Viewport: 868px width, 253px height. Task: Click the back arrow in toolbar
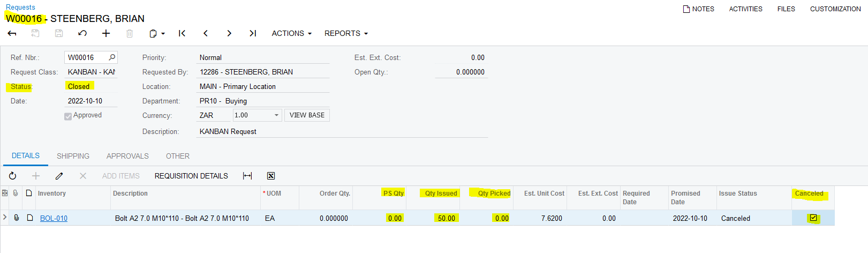[12, 33]
